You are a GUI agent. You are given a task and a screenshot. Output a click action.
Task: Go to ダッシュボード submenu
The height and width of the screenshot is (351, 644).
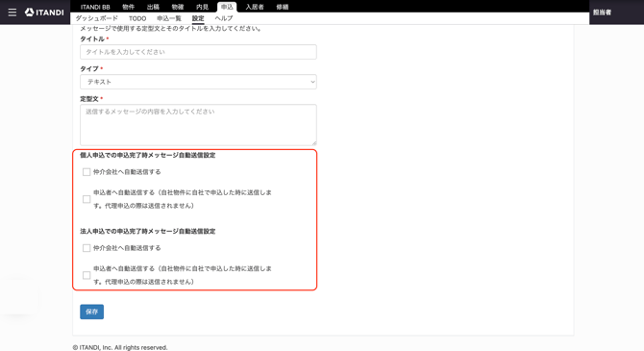tap(96, 18)
